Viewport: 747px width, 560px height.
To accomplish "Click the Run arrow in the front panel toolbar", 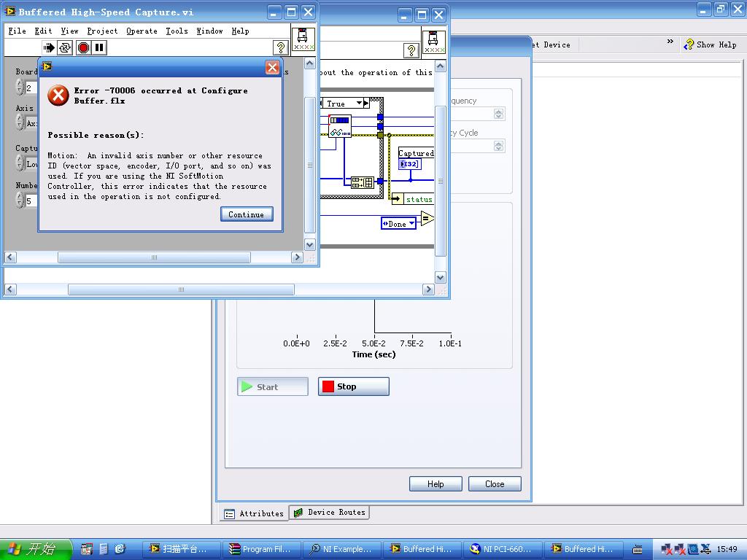I will click(48, 48).
